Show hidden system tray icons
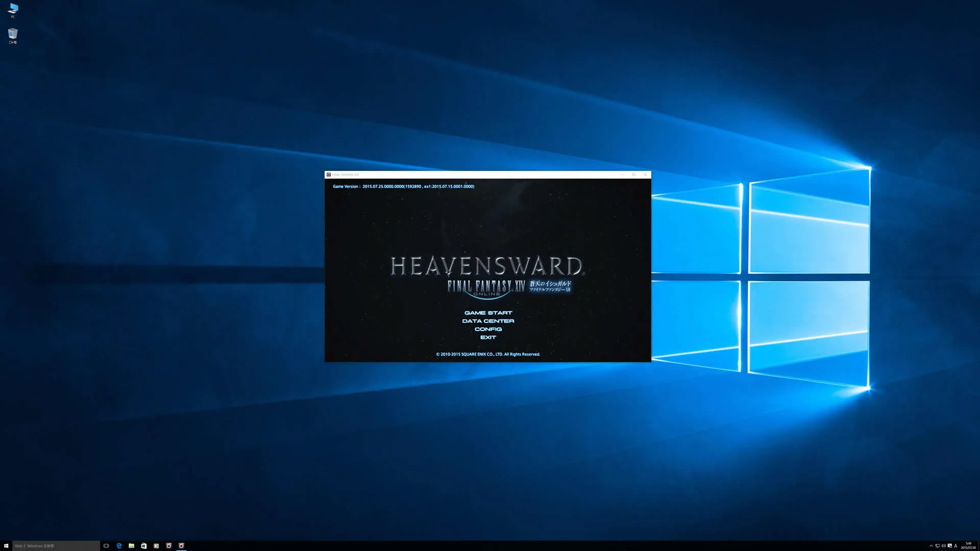The height and width of the screenshot is (551, 980). (x=931, y=546)
